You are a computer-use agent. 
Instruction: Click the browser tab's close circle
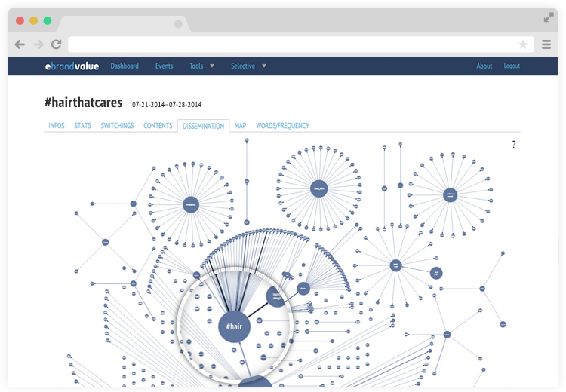point(178,24)
